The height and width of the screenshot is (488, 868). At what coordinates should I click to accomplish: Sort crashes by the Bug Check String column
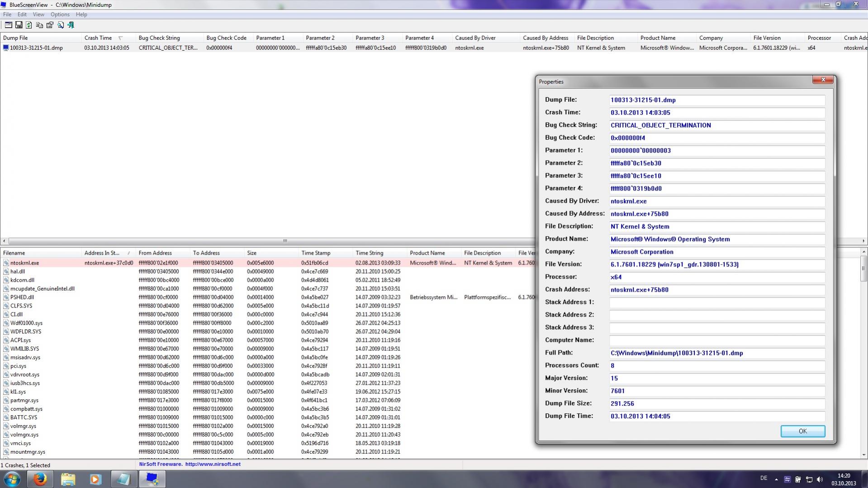[170, 38]
